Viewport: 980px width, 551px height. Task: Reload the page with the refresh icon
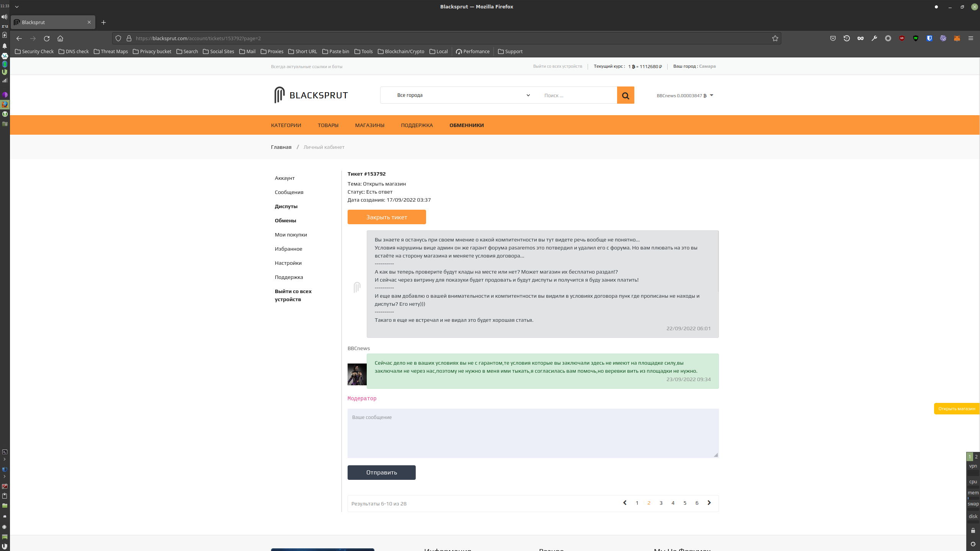[47, 38]
